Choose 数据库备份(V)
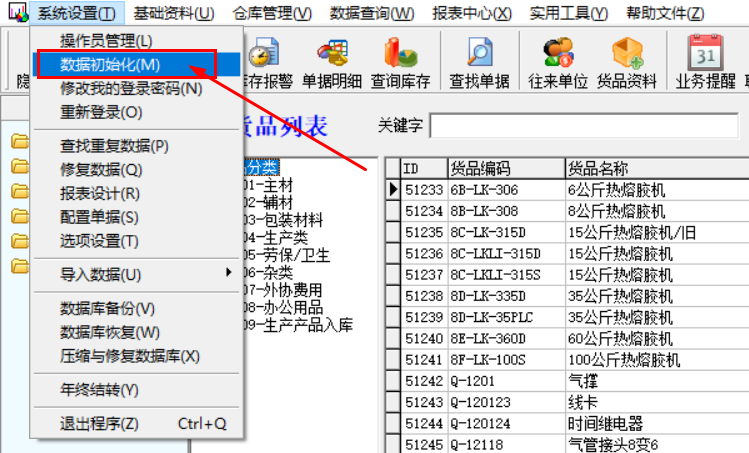749x453 pixels. point(137,308)
